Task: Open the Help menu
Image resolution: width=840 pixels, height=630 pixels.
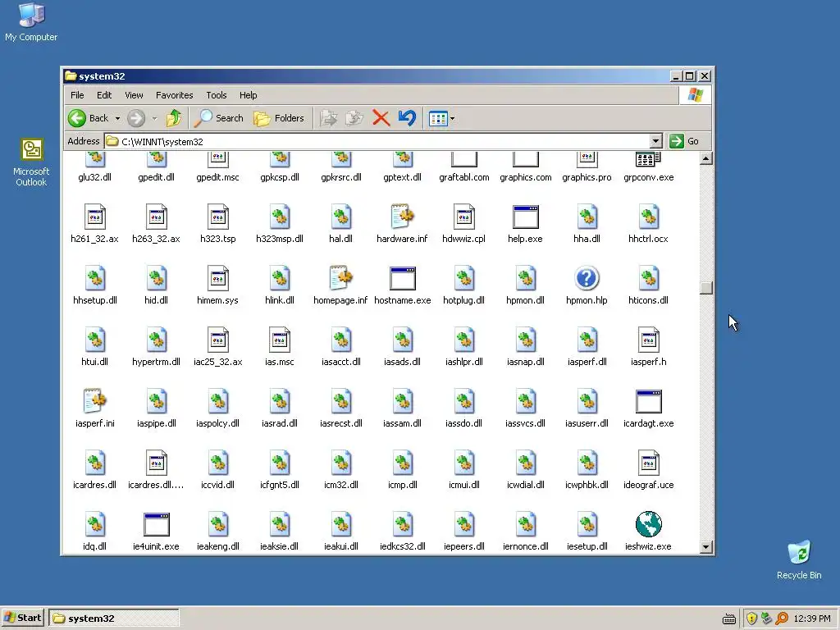Action: click(x=248, y=95)
